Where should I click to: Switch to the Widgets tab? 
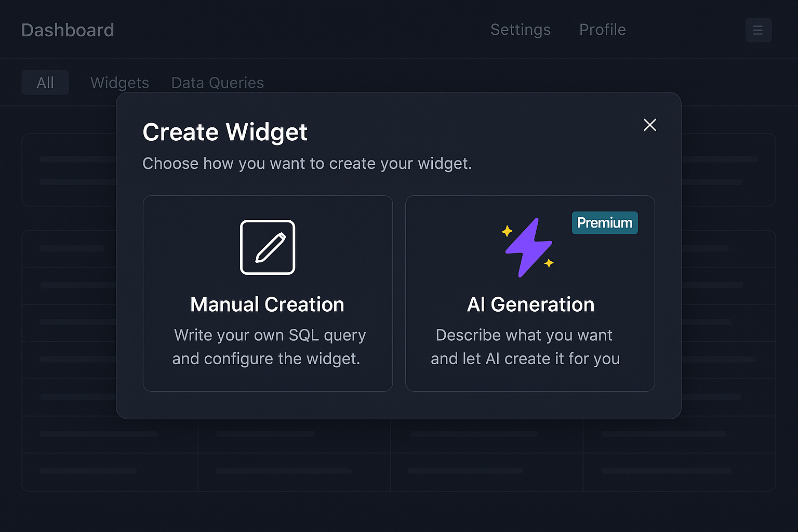pos(119,82)
